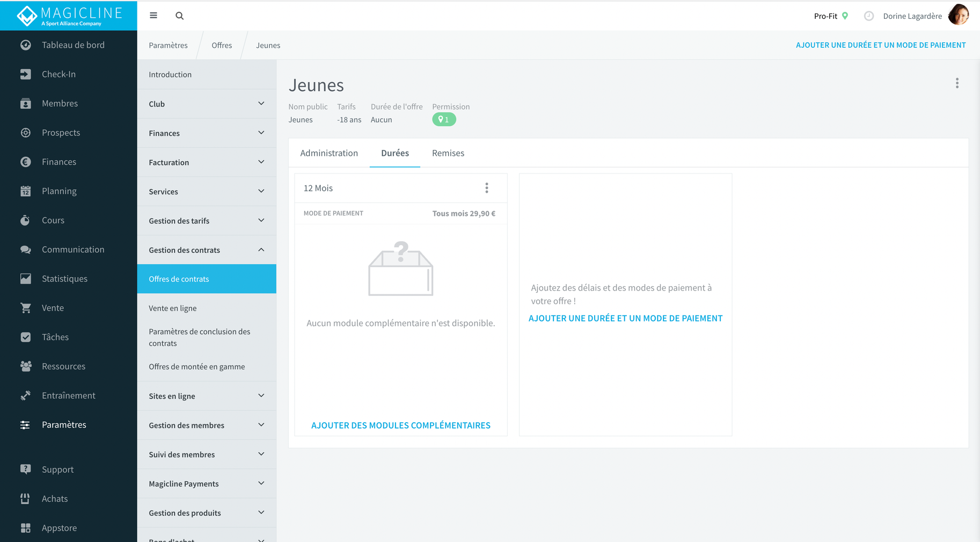Click the Entraînement dumbbell icon
Image resolution: width=980 pixels, height=542 pixels.
[25, 395]
